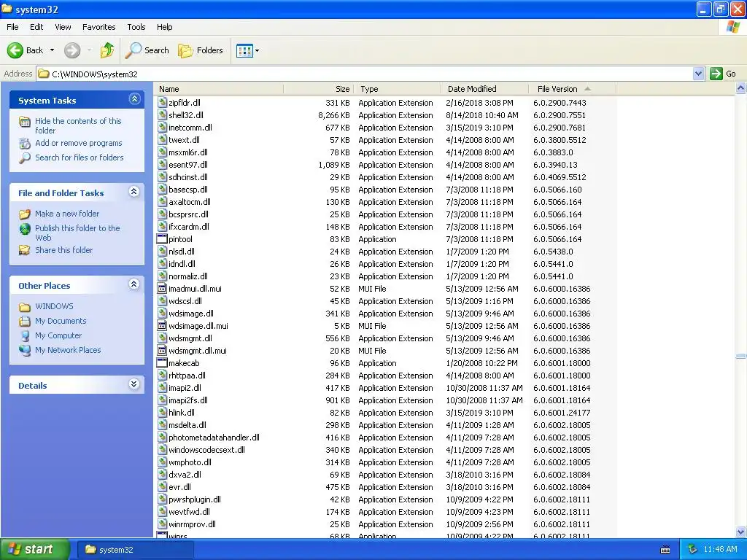Click Add or remove programs icon
747x560 pixels.
pyautogui.click(x=25, y=143)
